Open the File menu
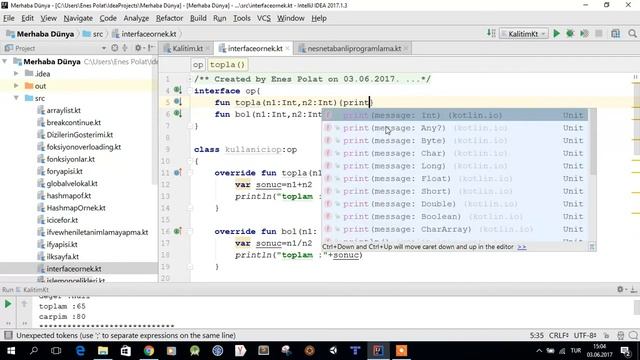The width and height of the screenshot is (640, 360). pos(9,18)
